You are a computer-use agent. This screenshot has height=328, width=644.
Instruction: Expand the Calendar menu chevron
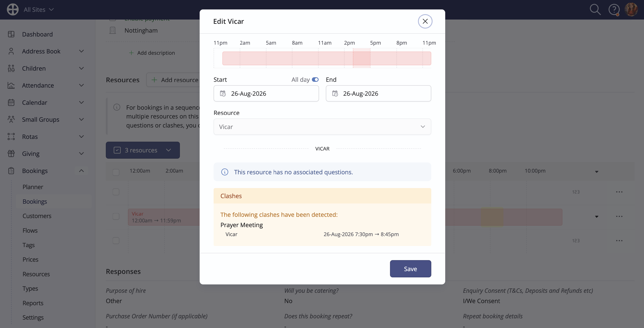81,102
